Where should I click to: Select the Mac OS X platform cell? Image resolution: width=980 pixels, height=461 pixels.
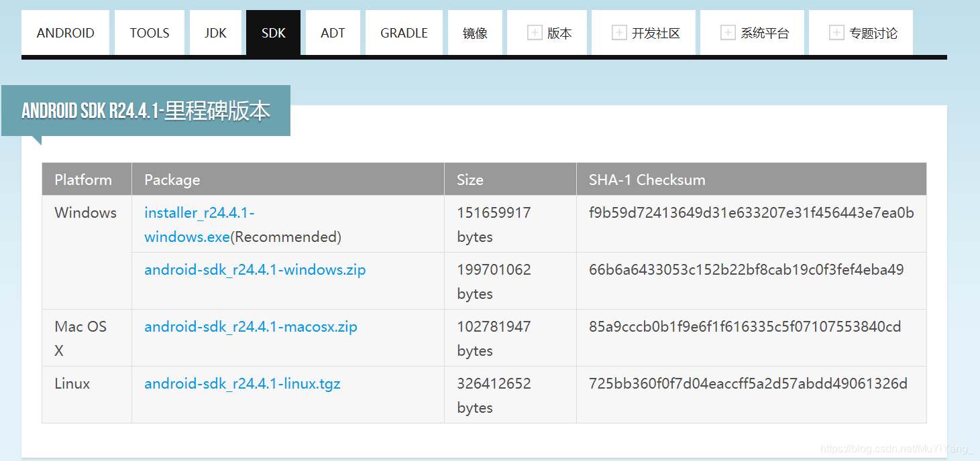[87, 338]
